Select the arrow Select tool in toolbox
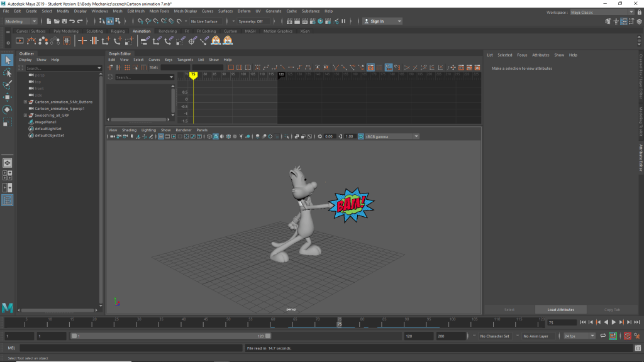Image resolution: width=644 pixels, height=362 pixels. point(7,60)
